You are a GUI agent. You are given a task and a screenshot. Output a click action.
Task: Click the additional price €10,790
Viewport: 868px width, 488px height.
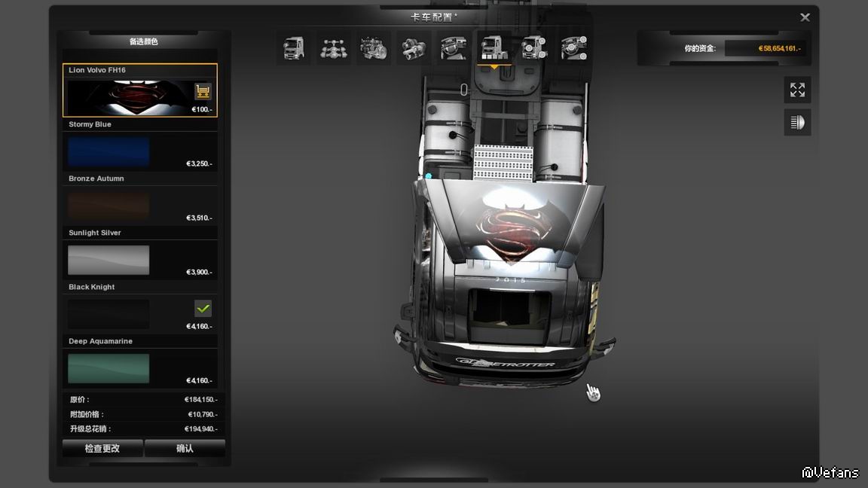[203, 414]
